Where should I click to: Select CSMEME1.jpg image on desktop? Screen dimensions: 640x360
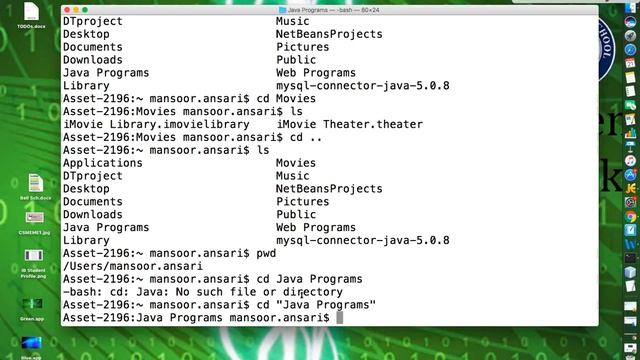point(34,223)
